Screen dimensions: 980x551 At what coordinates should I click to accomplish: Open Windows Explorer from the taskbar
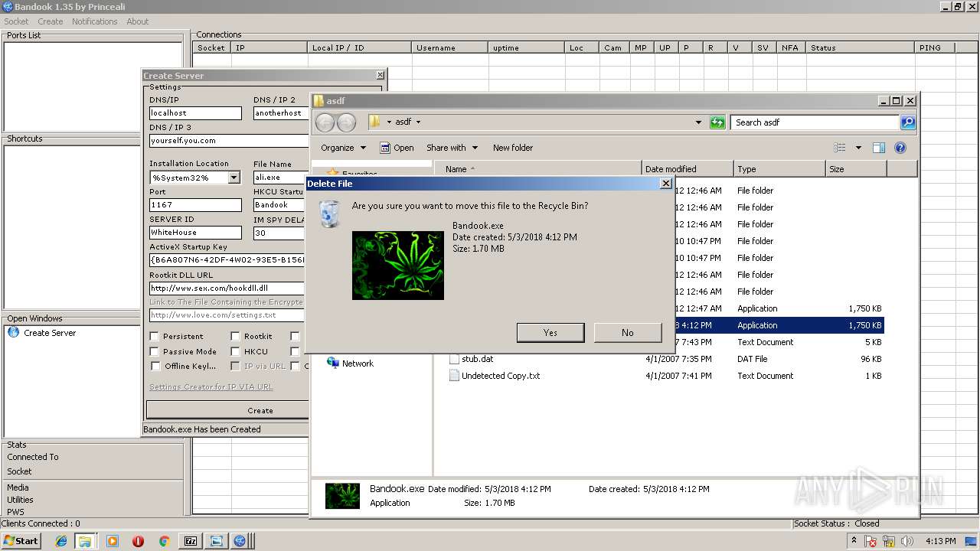(85, 541)
